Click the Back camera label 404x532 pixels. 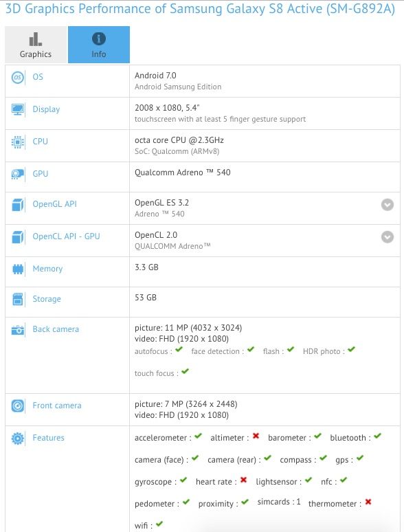[56, 329]
